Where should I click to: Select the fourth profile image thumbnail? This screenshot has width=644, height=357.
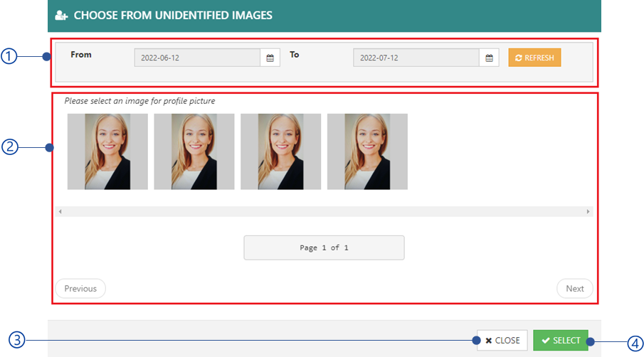pyautogui.click(x=368, y=151)
